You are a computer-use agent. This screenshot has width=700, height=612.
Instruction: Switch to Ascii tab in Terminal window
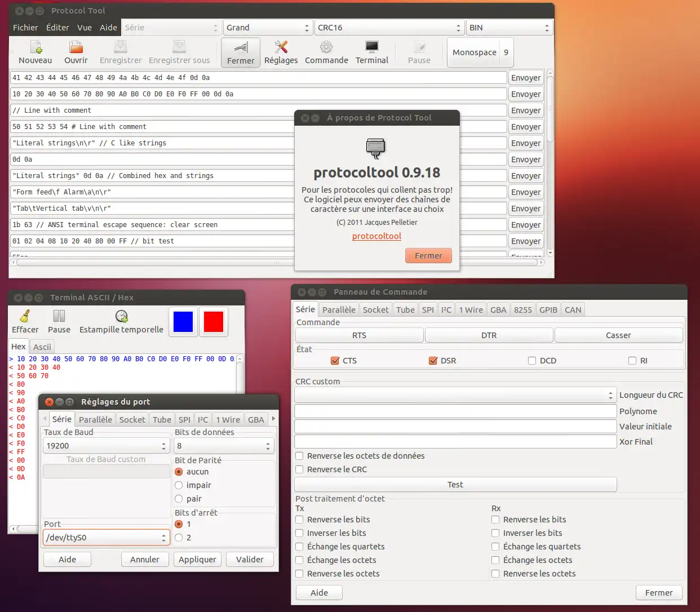tap(42, 347)
